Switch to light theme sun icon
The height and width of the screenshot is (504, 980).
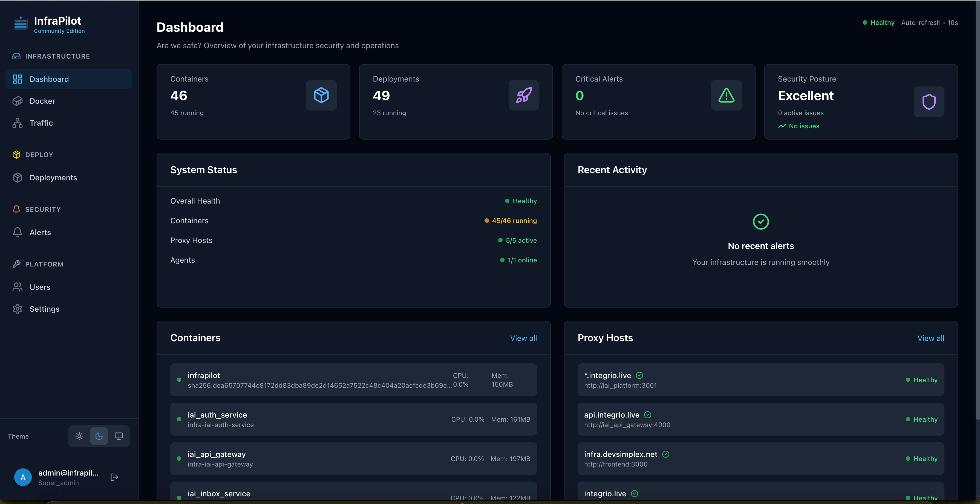79,436
